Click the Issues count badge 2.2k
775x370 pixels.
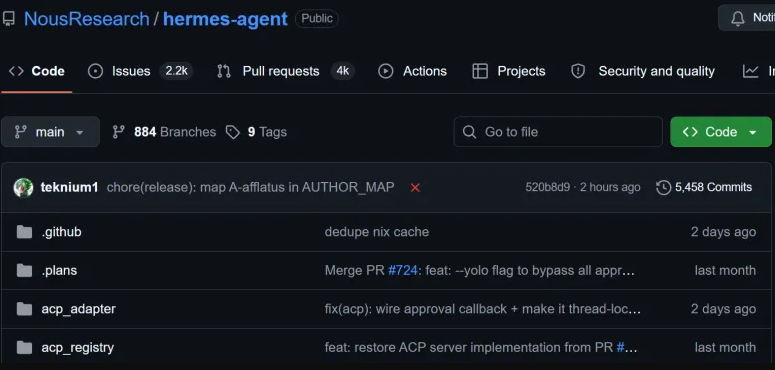[176, 71]
